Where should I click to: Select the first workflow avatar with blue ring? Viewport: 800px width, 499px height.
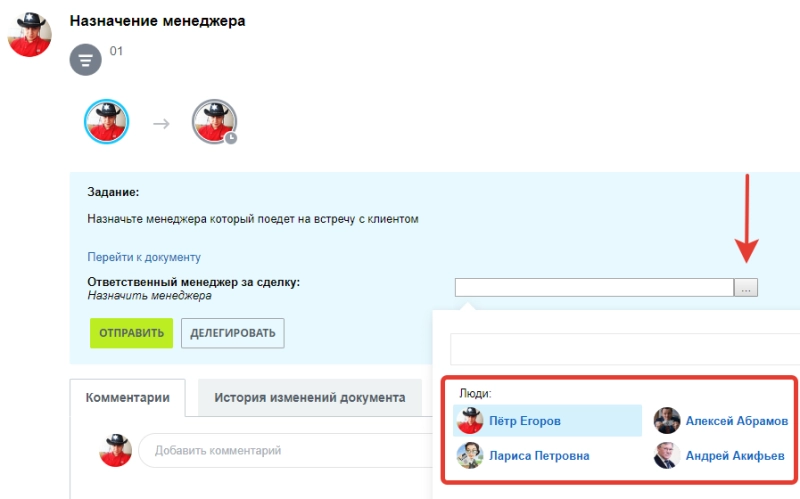point(106,122)
